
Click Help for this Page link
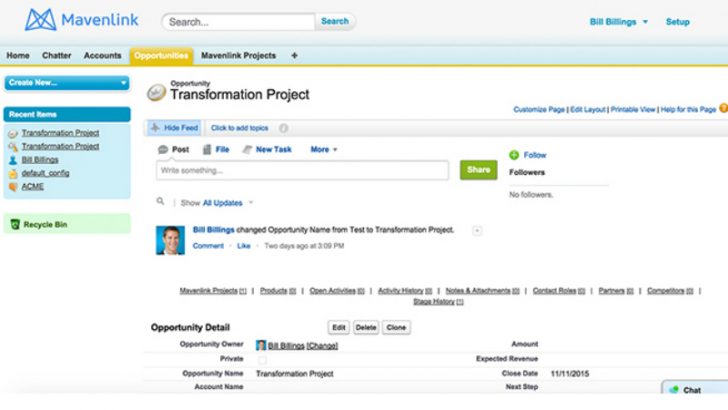(x=688, y=110)
